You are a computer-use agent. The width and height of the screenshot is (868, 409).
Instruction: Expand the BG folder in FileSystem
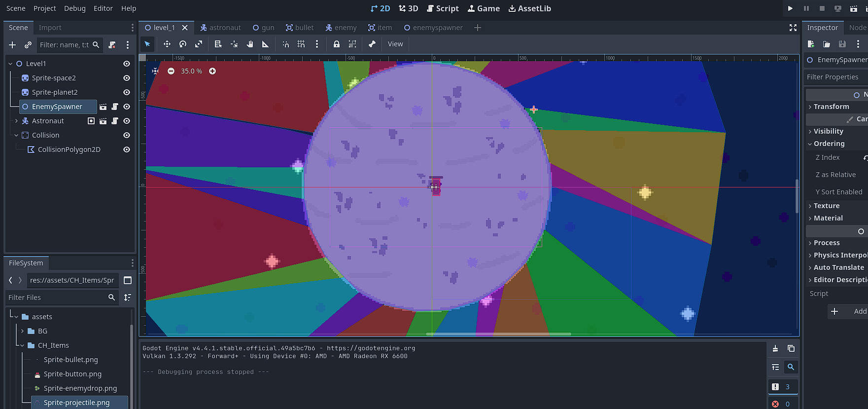pos(22,331)
